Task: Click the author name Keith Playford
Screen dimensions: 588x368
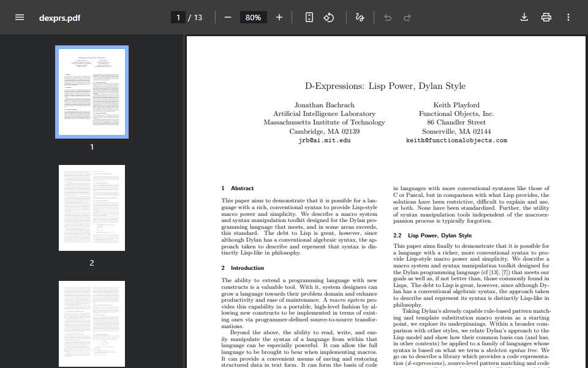Action: 456,105
